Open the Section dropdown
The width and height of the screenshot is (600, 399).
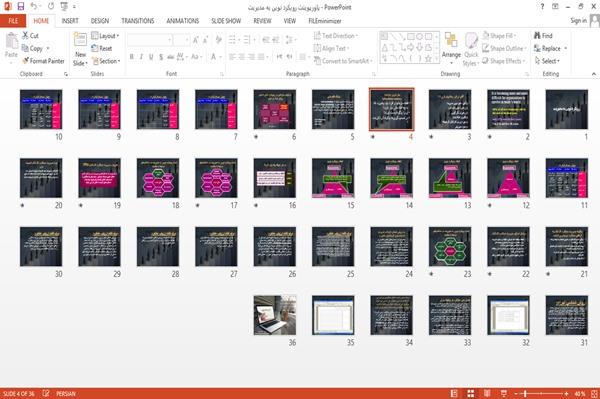click(106, 61)
